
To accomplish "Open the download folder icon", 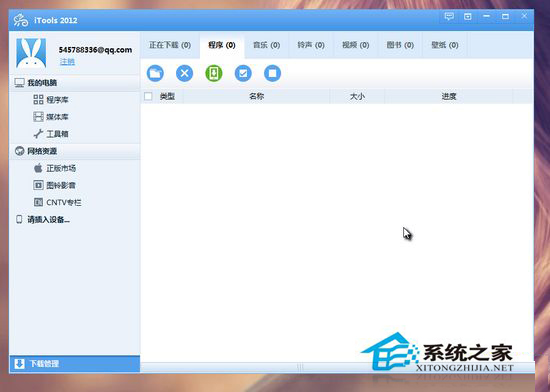I will [155, 73].
